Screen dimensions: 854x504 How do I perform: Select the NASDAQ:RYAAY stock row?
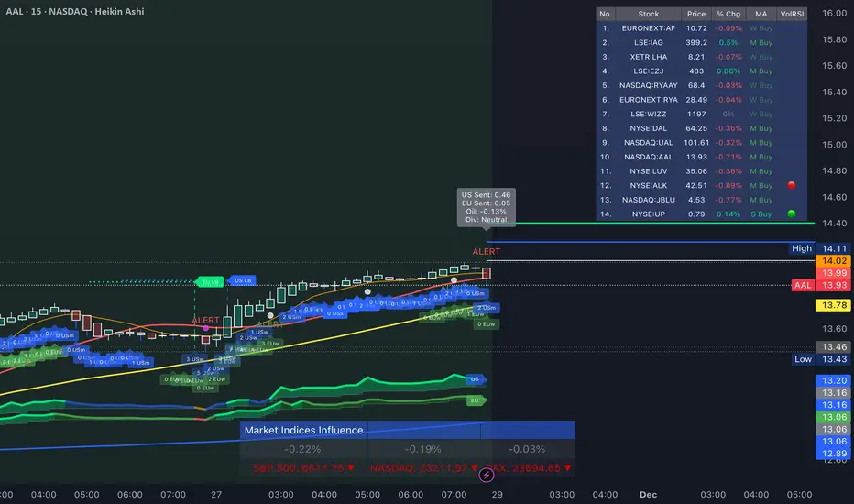coord(702,85)
